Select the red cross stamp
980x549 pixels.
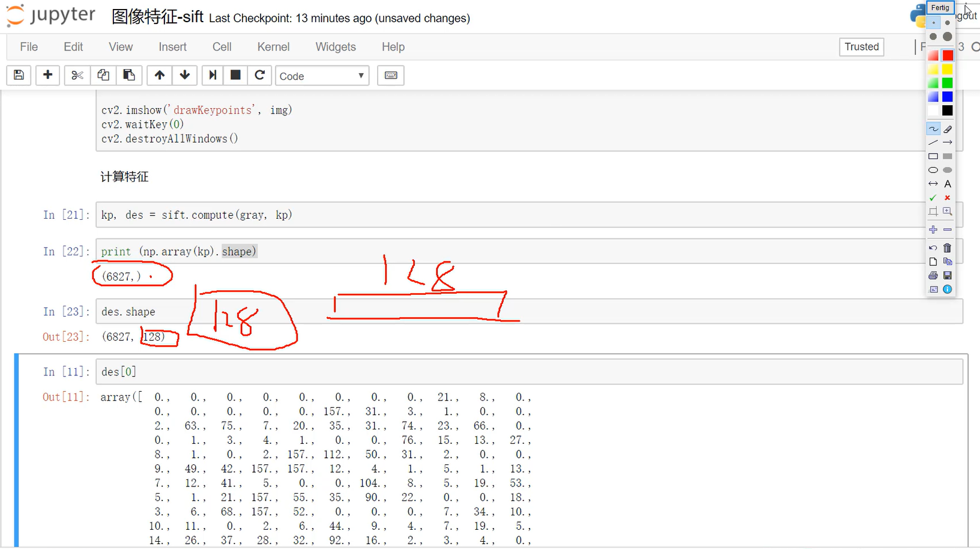(948, 198)
